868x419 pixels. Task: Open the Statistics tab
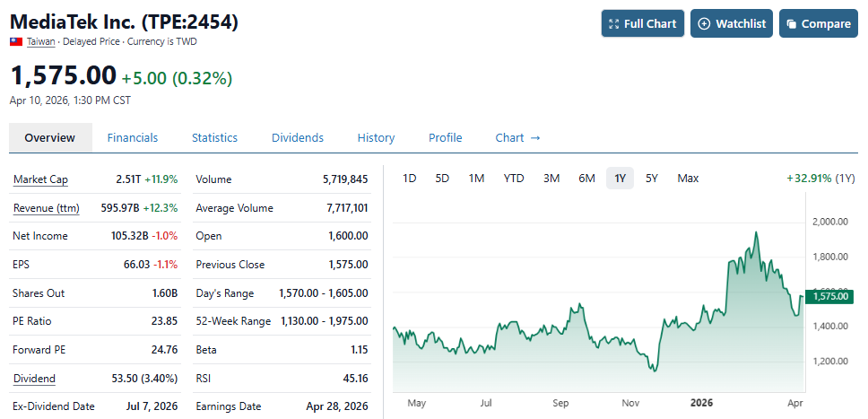[214, 137]
